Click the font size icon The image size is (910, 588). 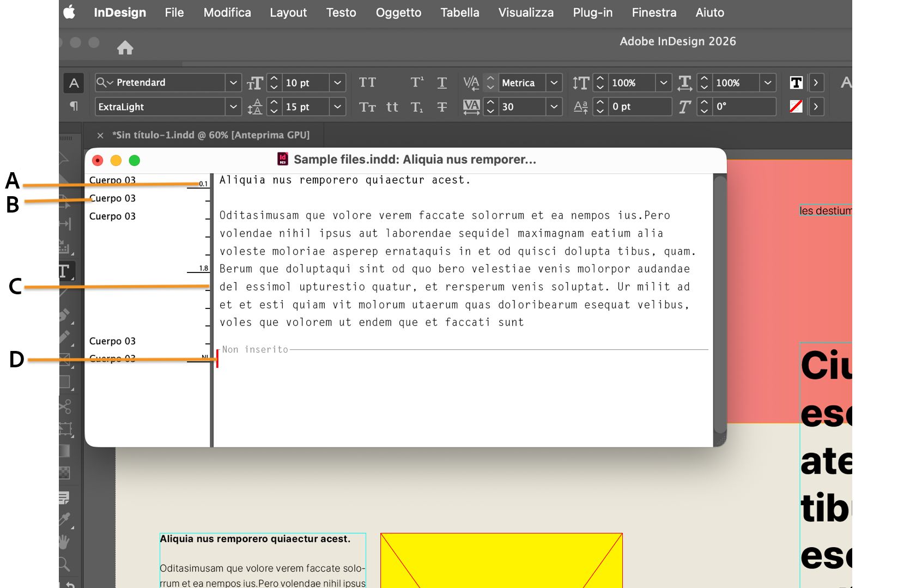(x=255, y=83)
